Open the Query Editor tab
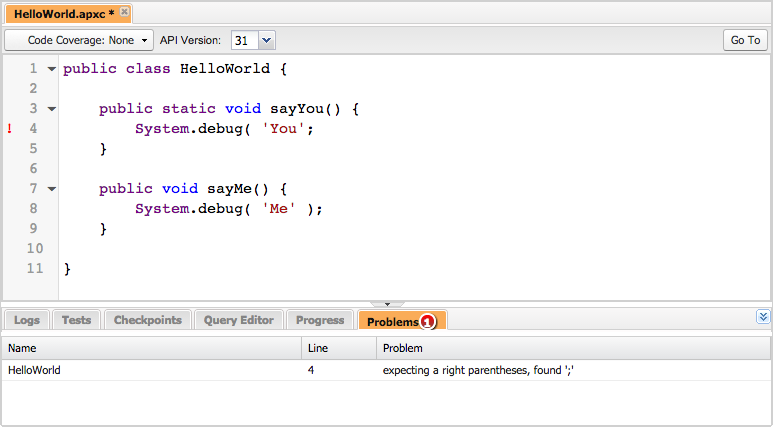This screenshot has width=773, height=427. point(239,320)
